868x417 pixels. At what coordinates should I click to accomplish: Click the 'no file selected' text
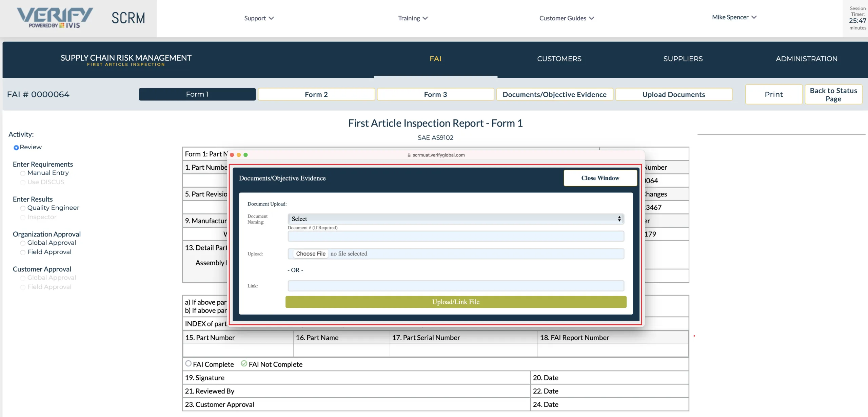[349, 254]
